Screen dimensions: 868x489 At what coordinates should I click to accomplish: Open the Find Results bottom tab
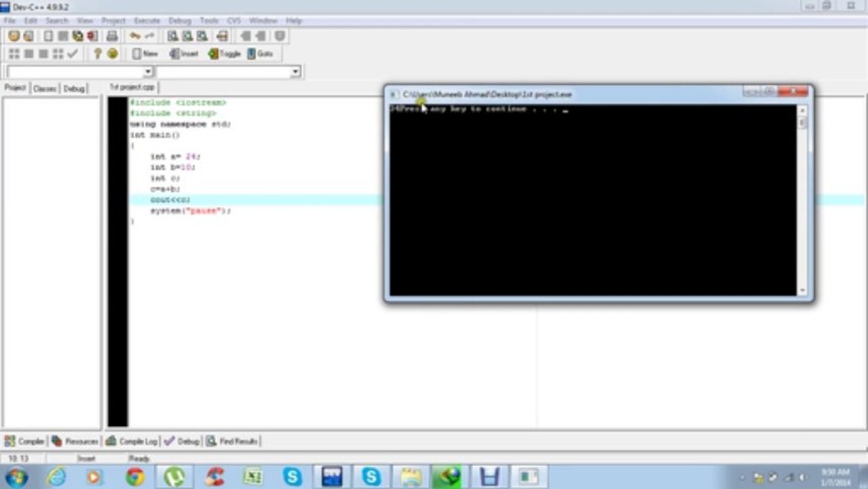click(233, 441)
